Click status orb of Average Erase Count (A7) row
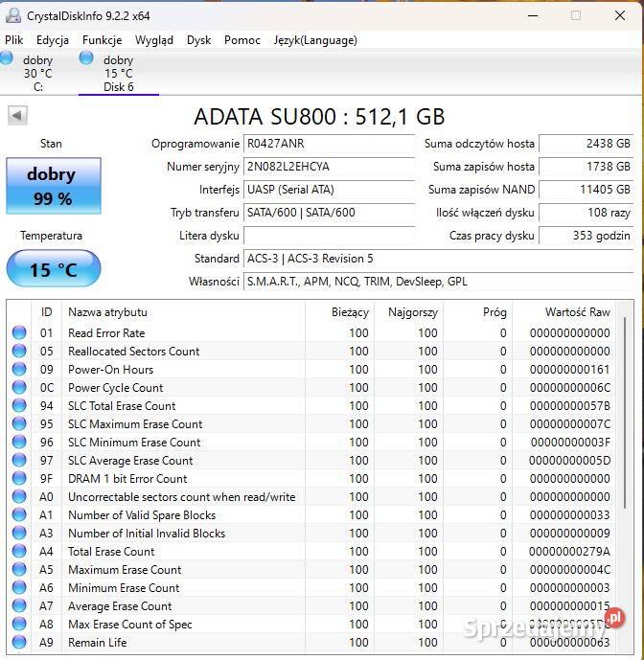 click(x=19, y=605)
